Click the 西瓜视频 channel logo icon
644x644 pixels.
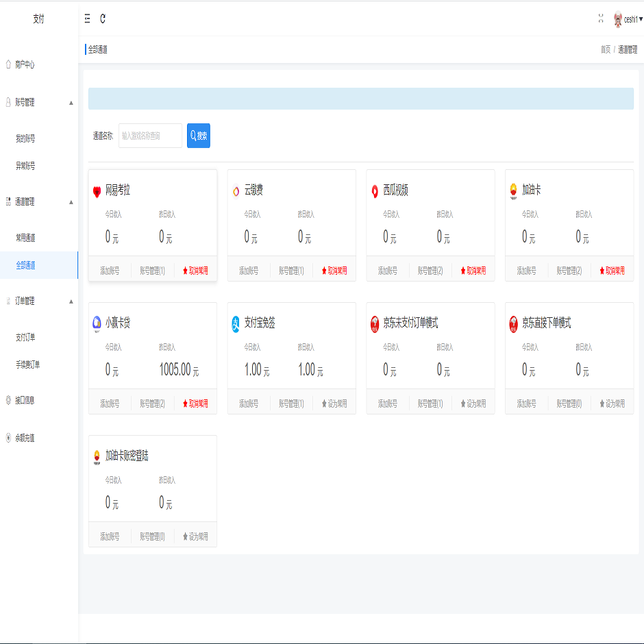pyautogui.click(x=375, y=191)
